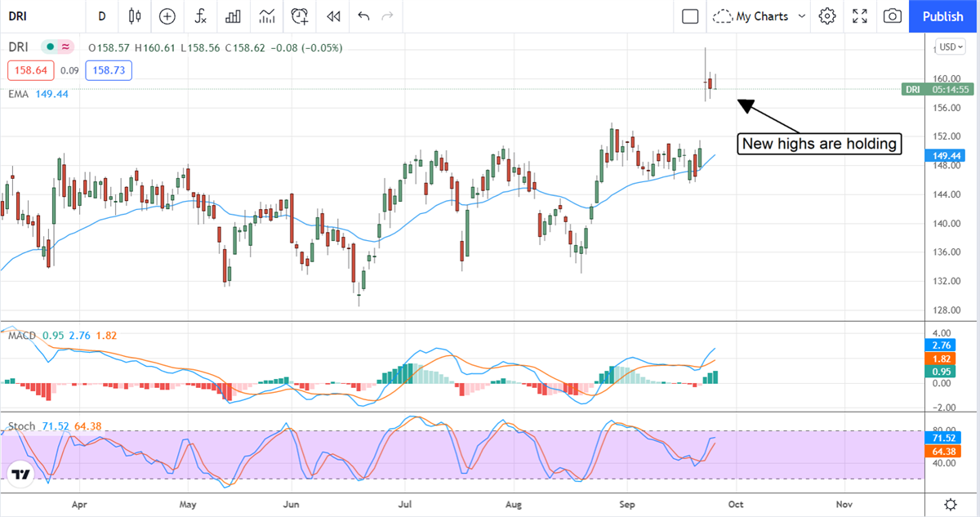The image size is (980, 517).
Task: Click the Apr label on time axis
Action: (x=79, y=505)
